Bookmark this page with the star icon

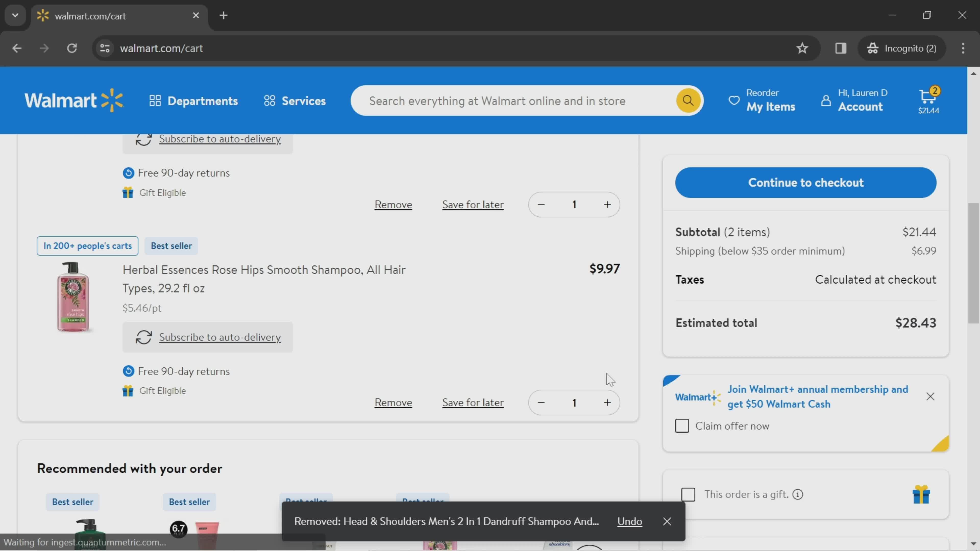pos(802,48)
